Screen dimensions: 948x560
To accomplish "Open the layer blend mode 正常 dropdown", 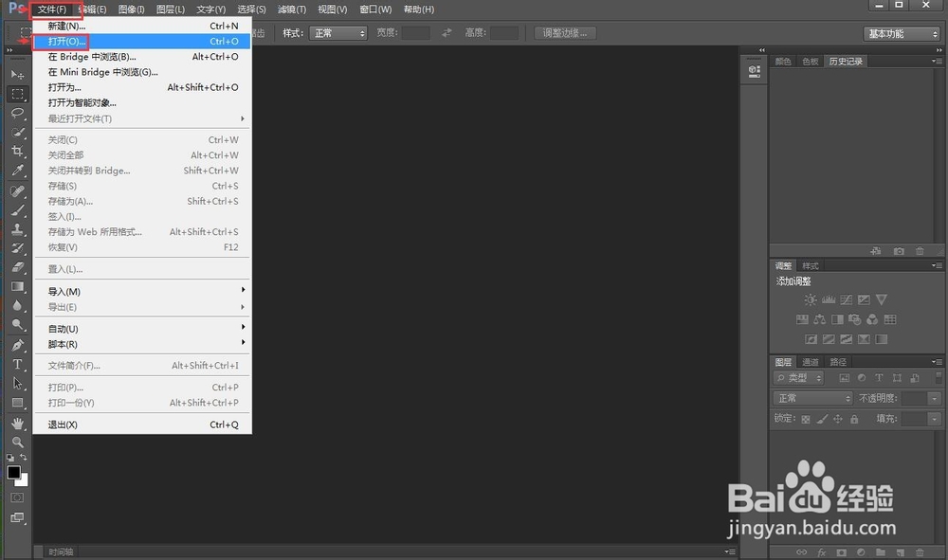I will pos(812,398).
